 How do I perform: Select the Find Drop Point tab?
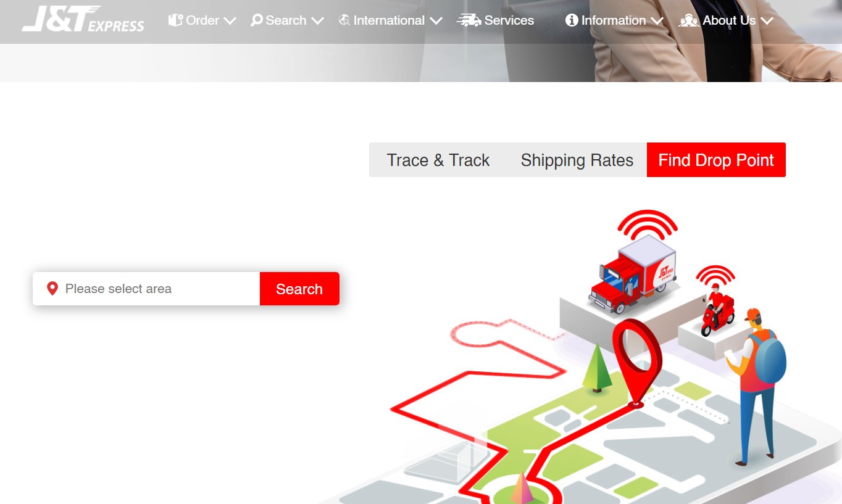(x=716, y=160)
